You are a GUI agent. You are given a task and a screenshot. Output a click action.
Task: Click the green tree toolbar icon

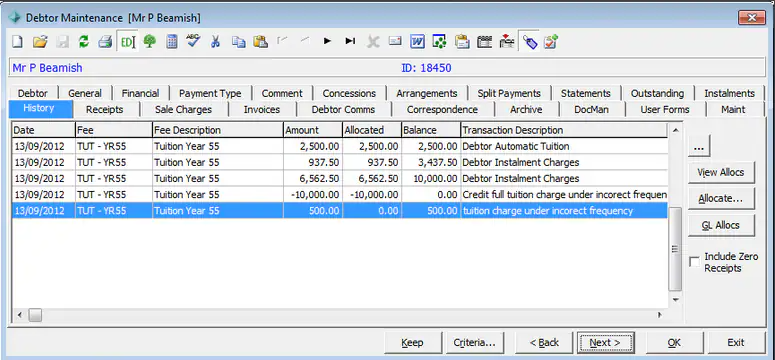click(x=150, y=42)
